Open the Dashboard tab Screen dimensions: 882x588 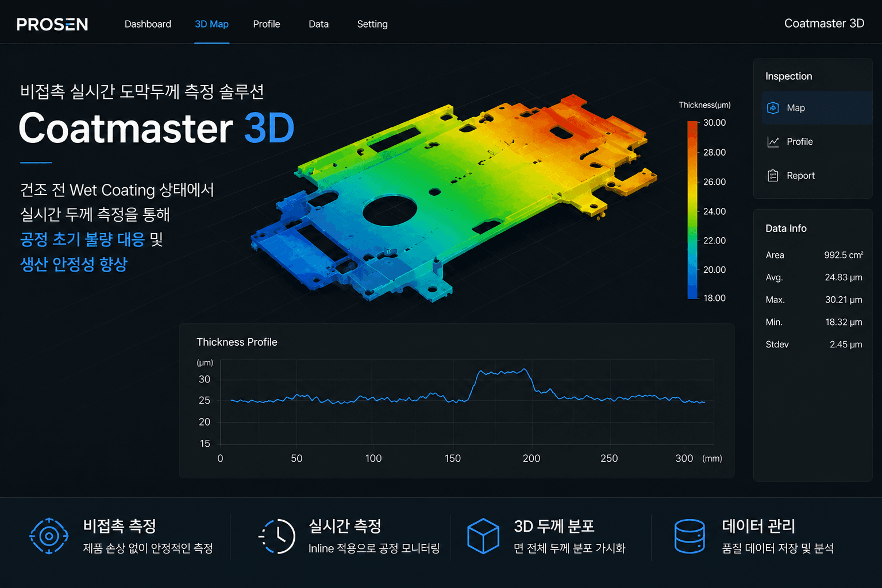[x=148, y=24]
